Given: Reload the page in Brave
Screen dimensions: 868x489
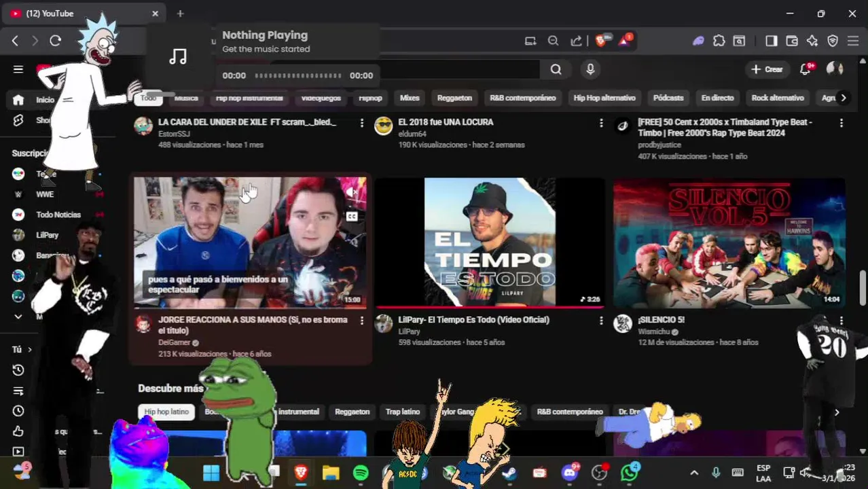Looking at the screenshot, I should point(56,41).
